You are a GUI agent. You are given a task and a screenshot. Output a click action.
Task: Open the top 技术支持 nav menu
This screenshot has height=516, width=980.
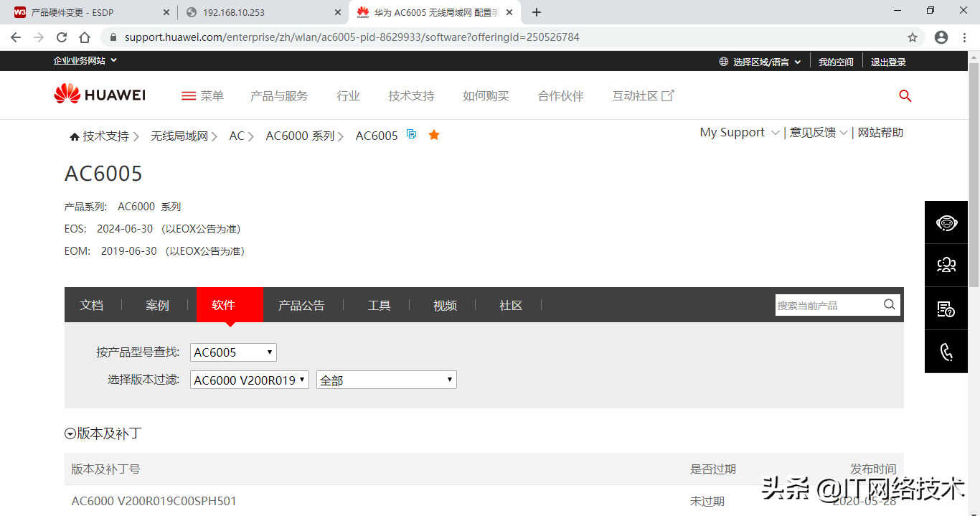point(411,95)
